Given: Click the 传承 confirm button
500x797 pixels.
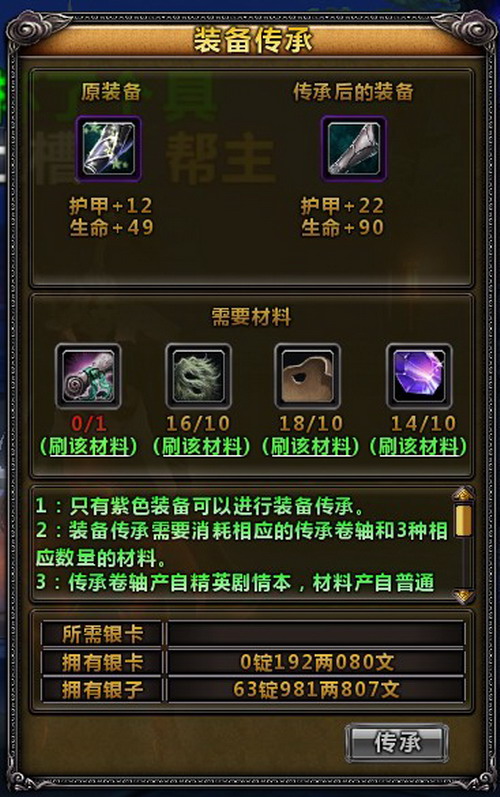Looking at the screenshot, I should point(397,743).
